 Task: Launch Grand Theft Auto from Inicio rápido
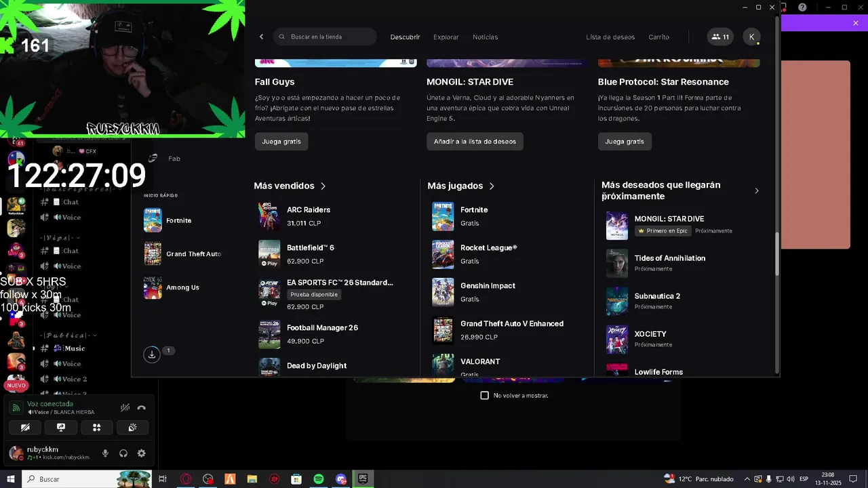182,253
